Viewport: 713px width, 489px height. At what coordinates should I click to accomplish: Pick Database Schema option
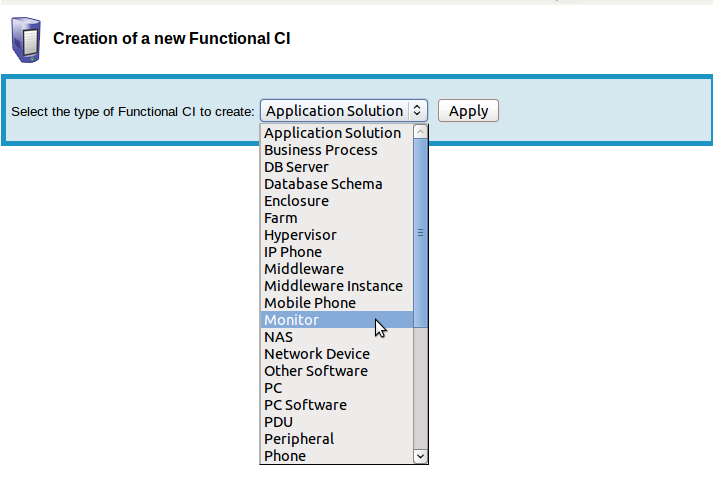tap(322, 184)
